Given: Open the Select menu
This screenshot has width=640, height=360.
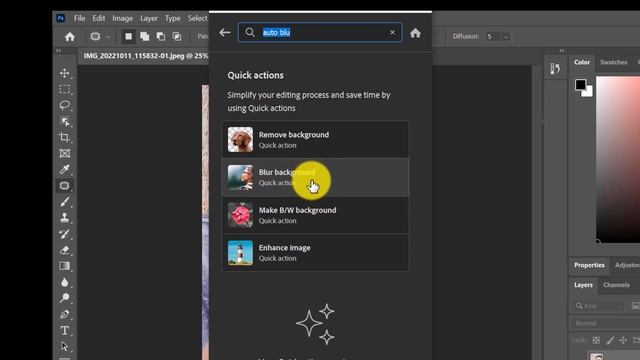Looking at the screenshot, I should coord(198,18).
